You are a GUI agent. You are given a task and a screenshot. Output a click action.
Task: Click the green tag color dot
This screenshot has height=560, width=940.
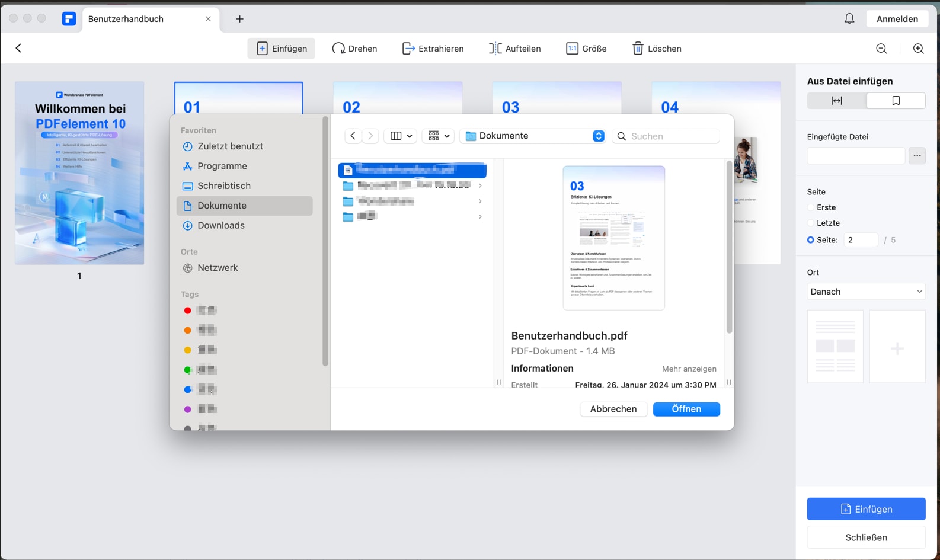pos(188,370)
